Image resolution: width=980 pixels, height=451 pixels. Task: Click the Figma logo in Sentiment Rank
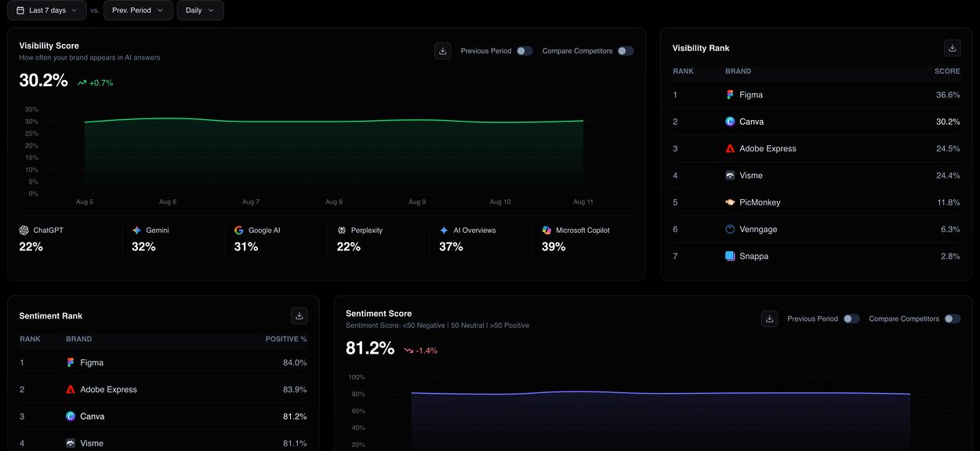click(71, 362)
